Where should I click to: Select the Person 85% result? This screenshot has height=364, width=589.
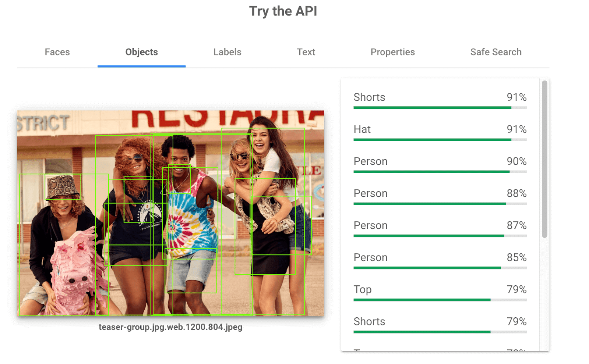point(440,260)
